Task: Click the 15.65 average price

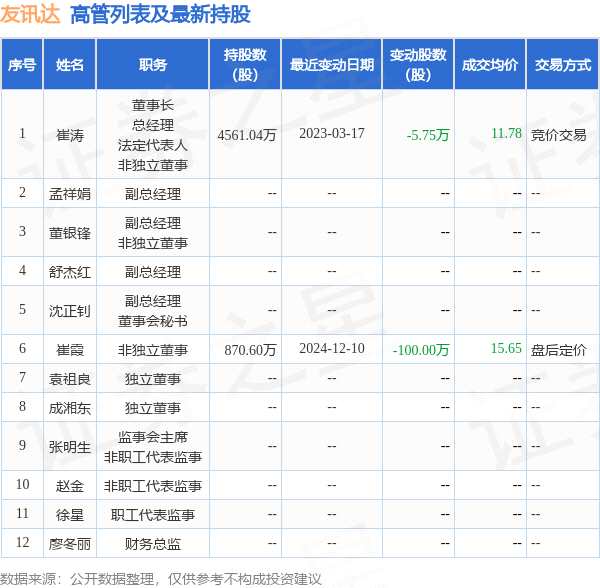Action: pos(506,349)
